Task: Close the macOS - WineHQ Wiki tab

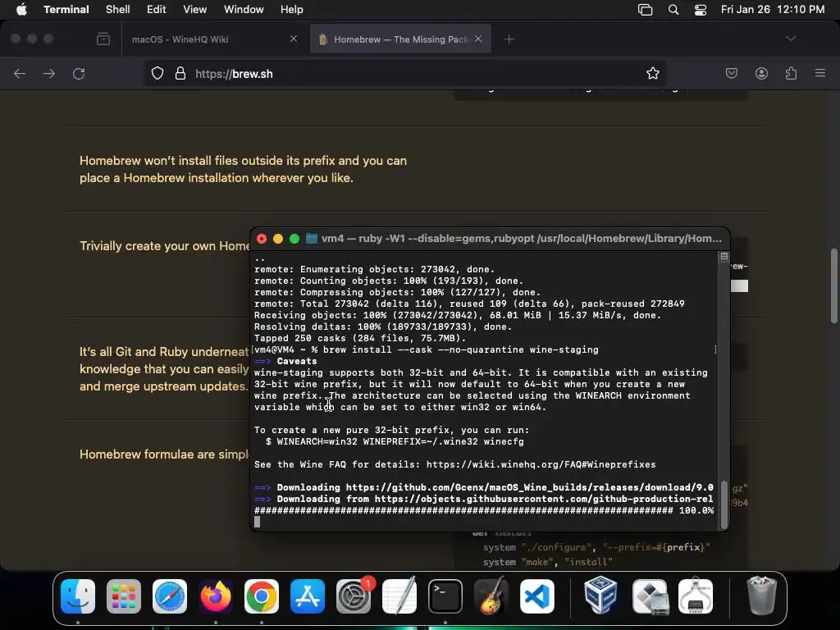Action: [294, 39]
